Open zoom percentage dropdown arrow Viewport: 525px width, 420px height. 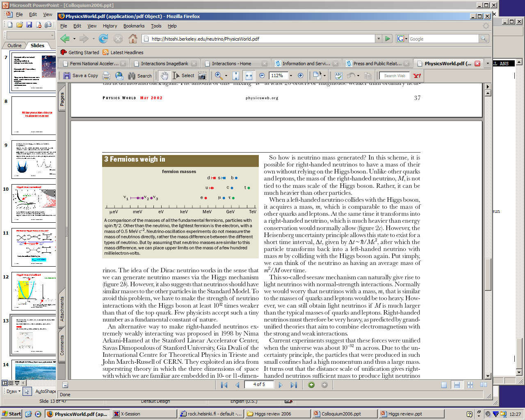291,75
